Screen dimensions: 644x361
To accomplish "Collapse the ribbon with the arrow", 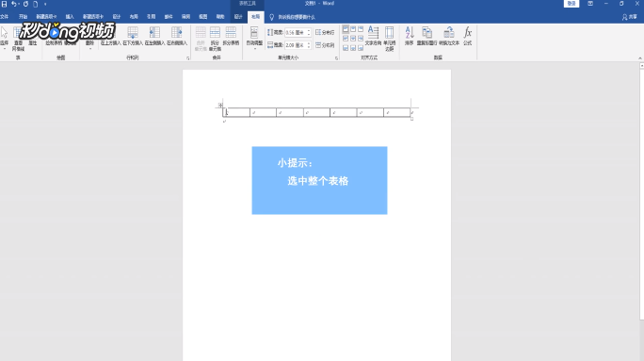I will coord(640,58).
